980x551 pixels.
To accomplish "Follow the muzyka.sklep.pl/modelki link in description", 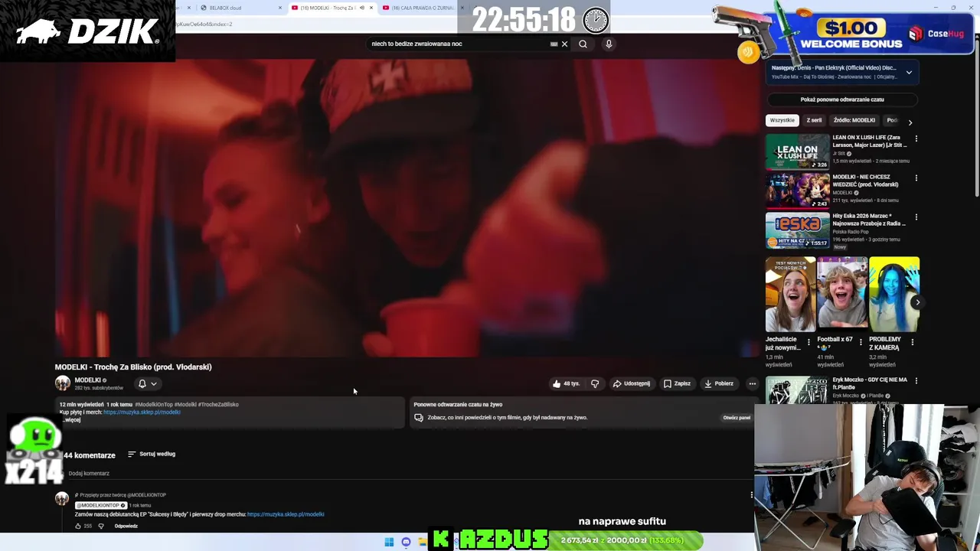I will click(142, 412).
